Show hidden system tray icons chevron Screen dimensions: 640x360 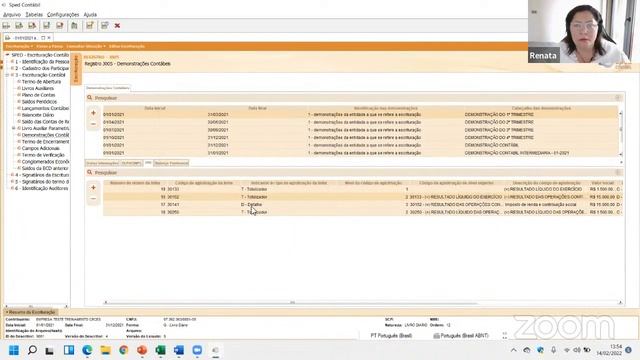click(x=514, y=350)
